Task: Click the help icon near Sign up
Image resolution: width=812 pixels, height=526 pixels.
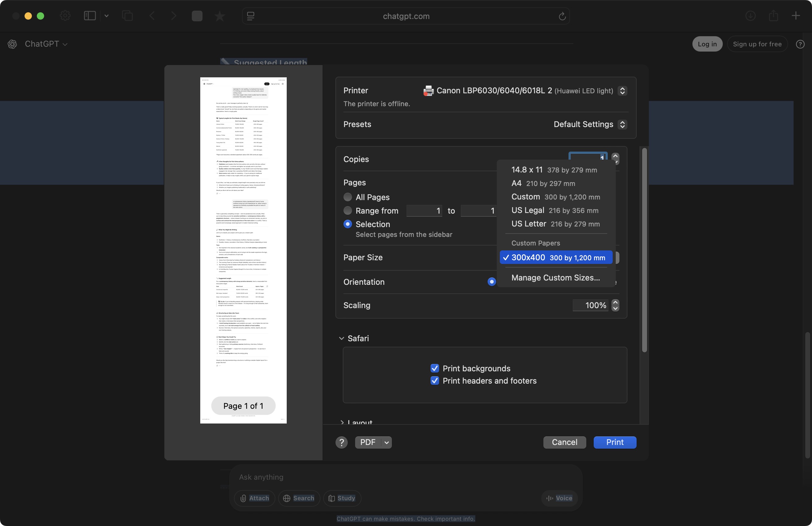Action: (800, 44)
